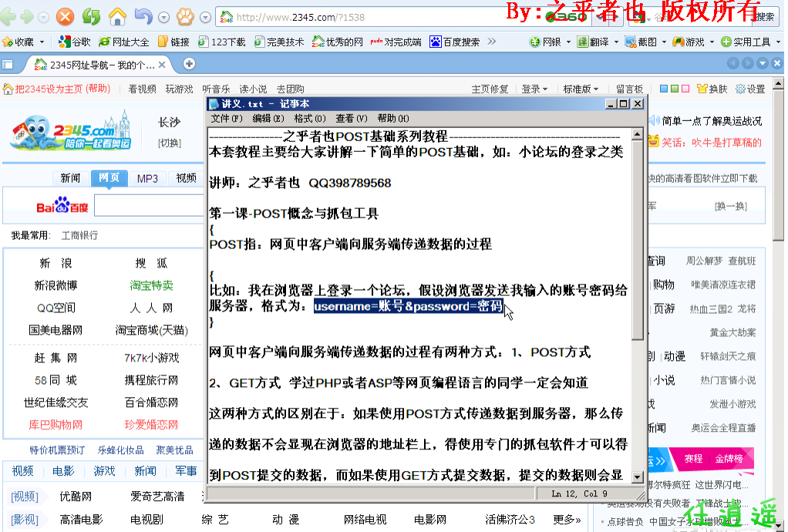Viewport: 788px width, 532px height.
Task: Click the browser forward arrow
Action: (27, 17)
